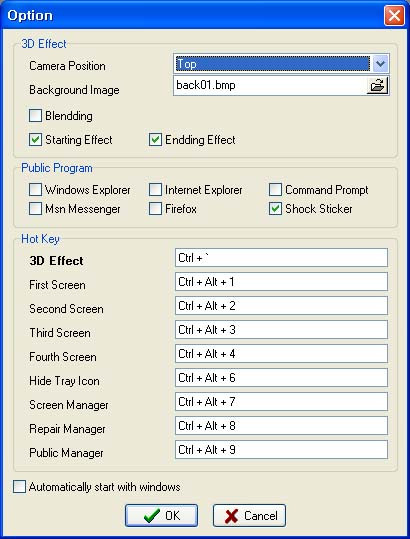Click the 'First Screen' label
The height and width of the screenshot is (539, 410).
[x=57, y=285]
